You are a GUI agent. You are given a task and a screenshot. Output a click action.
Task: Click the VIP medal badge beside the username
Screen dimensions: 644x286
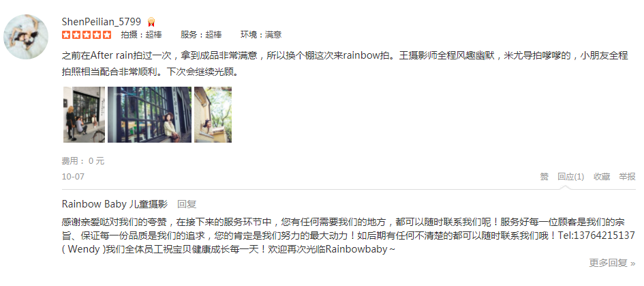coord(151,23)
